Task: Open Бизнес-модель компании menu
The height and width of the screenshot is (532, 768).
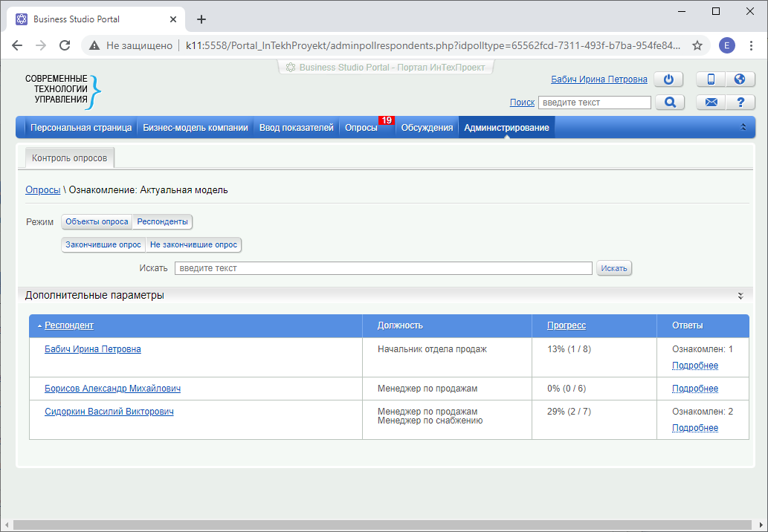Action: click(196, 128)
